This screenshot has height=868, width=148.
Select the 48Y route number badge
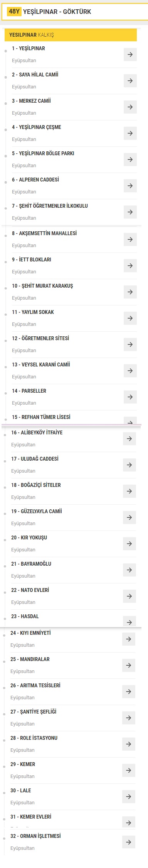14,12
